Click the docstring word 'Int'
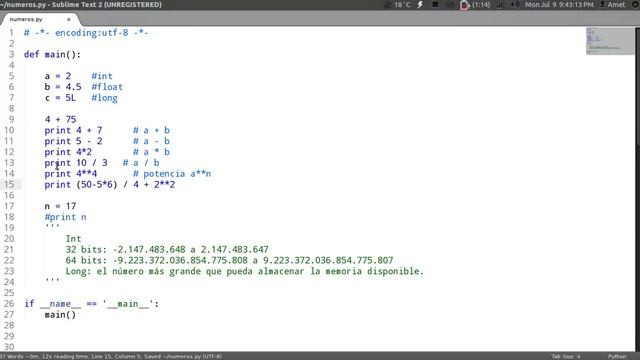The image size is (640, 360). [x=73, y=239]
